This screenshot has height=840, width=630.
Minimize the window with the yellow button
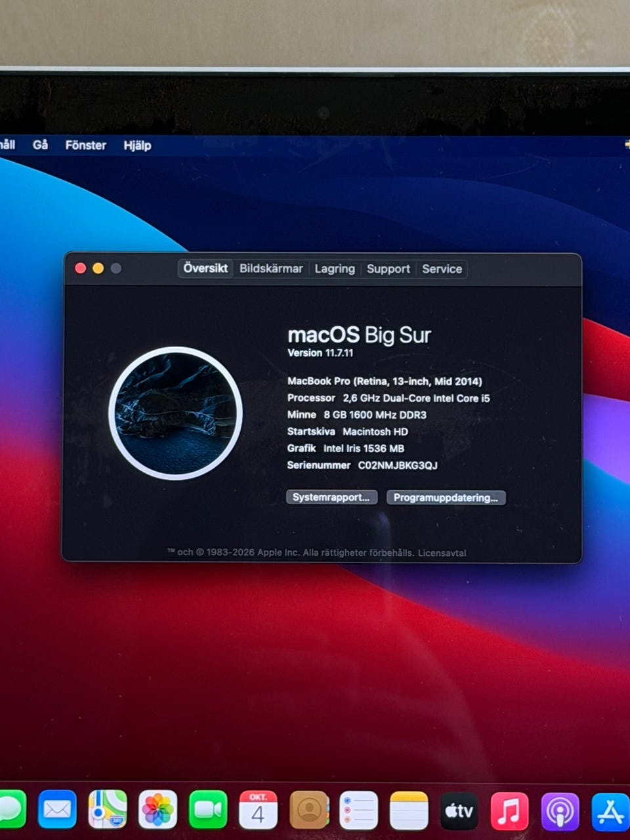pyautogui.click(x=98, y=268)
